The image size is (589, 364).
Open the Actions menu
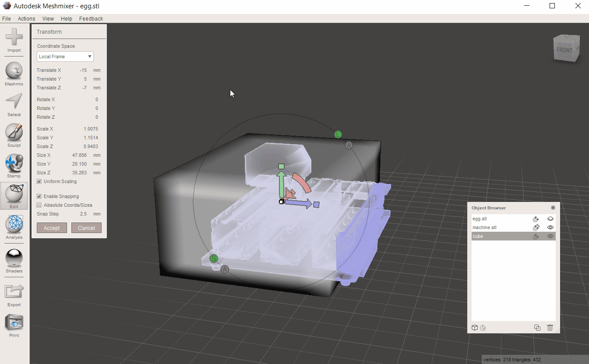click(x=26, y=18)
